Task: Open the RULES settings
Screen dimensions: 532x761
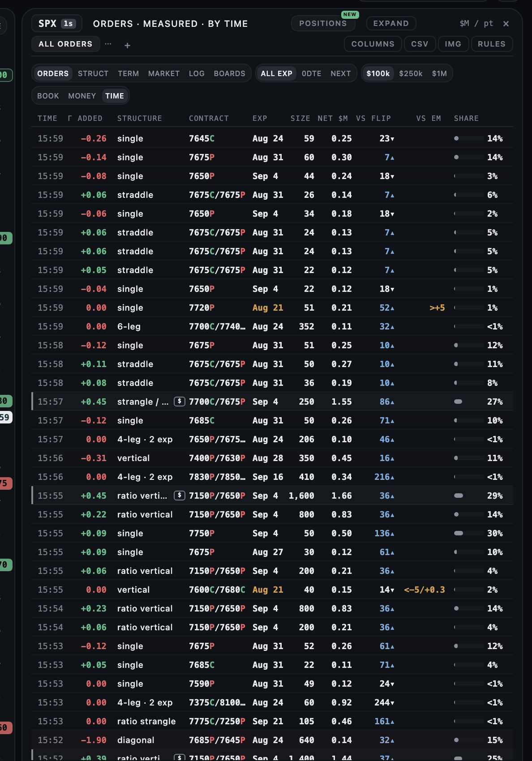Action: pyautogui.click(x=491, y=44)
